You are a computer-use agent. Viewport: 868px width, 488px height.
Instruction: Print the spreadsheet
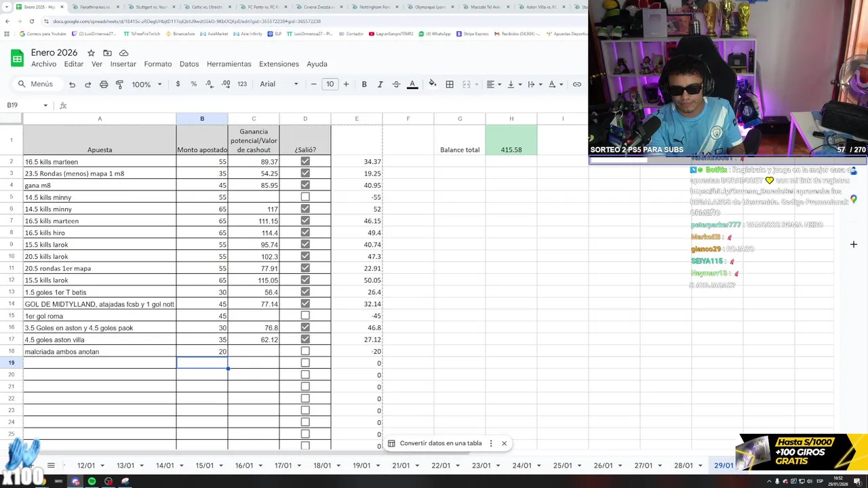pos(104,84)
